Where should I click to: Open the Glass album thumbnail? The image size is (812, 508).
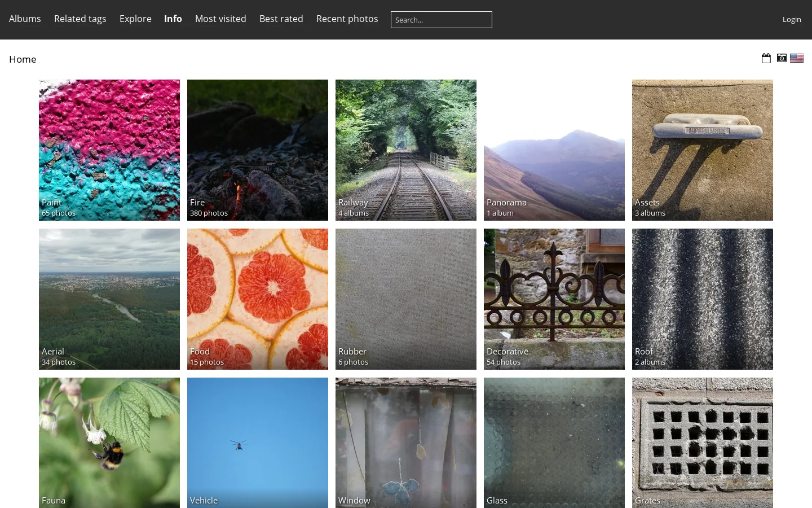click(554, 443)
